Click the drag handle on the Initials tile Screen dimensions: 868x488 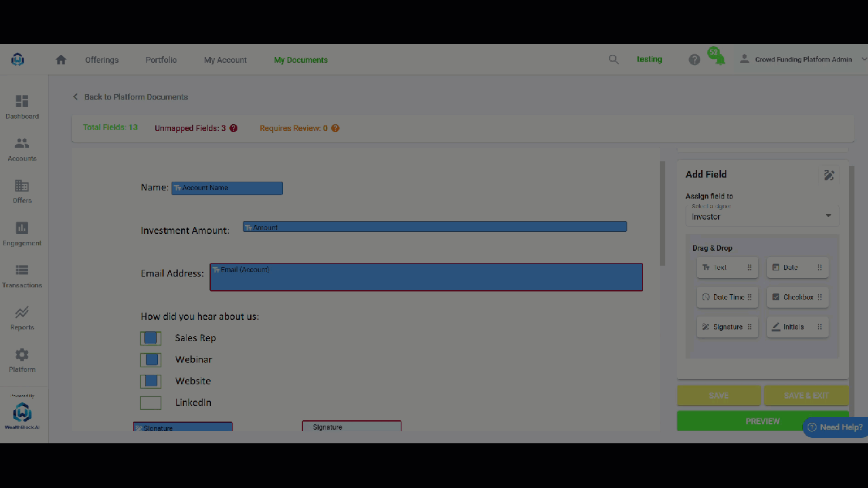tap(819, 327)
